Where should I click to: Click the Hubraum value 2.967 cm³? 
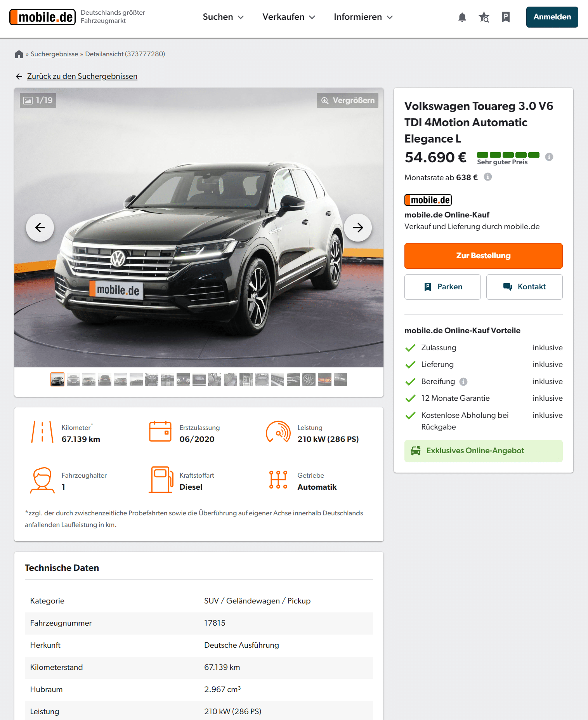[x=222, y=689]
